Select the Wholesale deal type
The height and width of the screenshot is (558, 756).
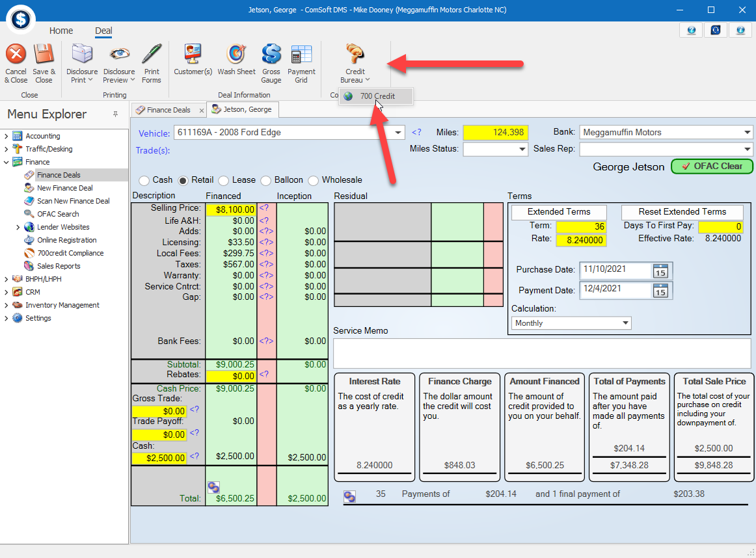[314, 181]
